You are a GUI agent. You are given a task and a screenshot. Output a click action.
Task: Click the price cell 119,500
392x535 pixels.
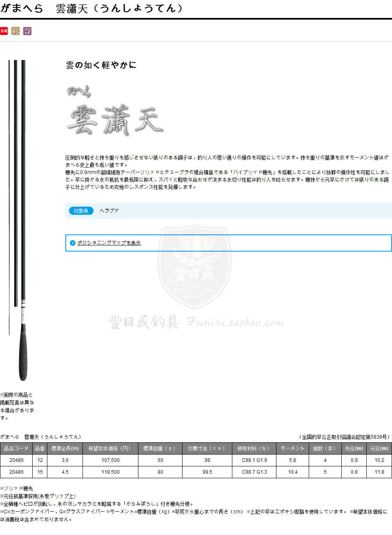pos(110,472)
